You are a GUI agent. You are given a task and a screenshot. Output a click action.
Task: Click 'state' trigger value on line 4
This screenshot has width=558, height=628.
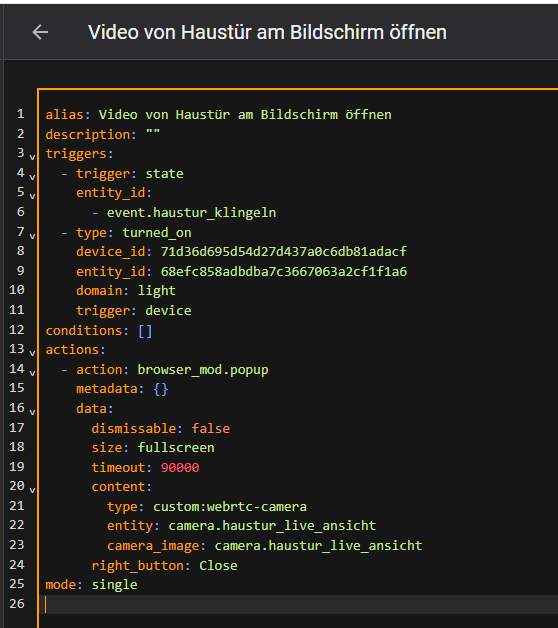click(164, 173)
